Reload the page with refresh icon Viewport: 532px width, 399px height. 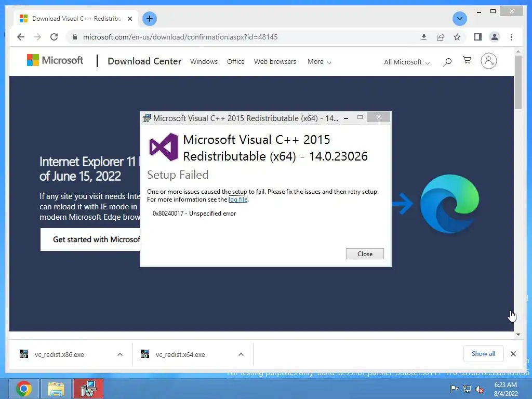click(54, 37)
